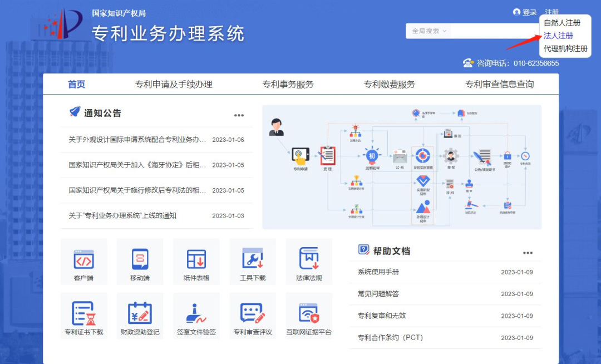Open the 专利缴费服务 tab

[x=390, y=84]
